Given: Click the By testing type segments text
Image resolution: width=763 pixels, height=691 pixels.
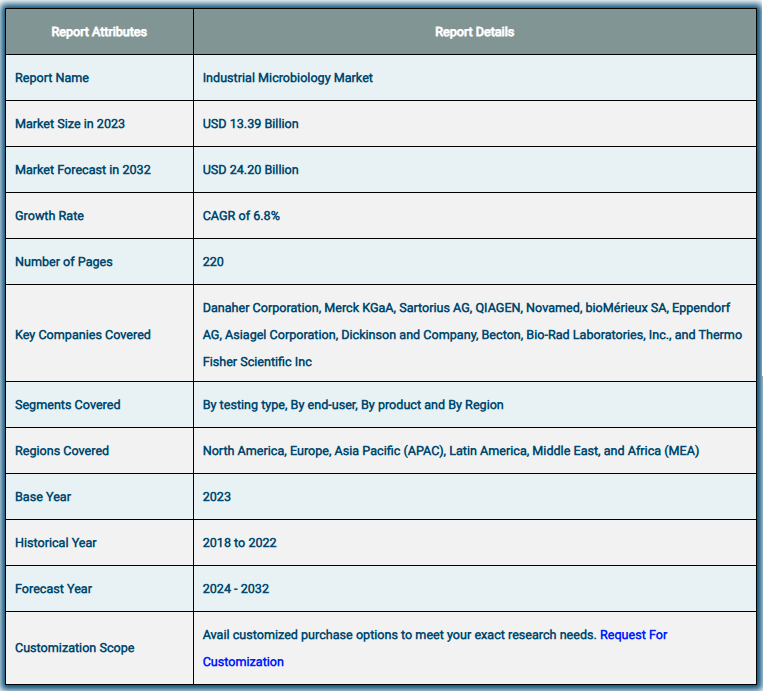Looking at the screenshot, I should pos(353,405).
